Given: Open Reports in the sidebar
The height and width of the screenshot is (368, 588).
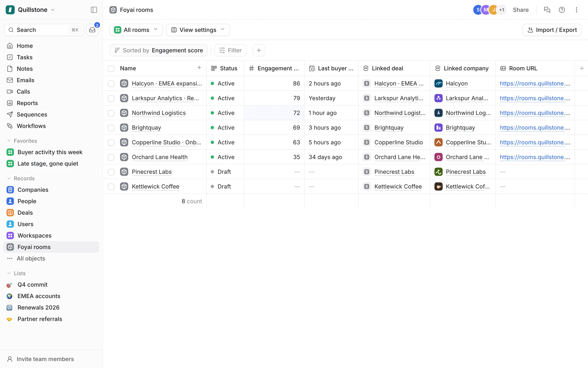Looking at the screenshot, I should point(51,103).
